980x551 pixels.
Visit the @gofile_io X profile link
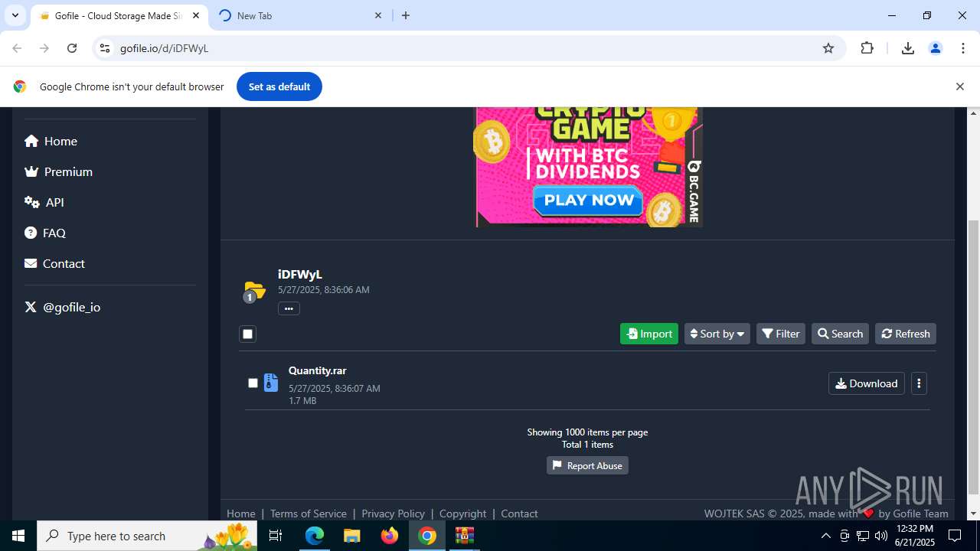(x=63, y=307)
